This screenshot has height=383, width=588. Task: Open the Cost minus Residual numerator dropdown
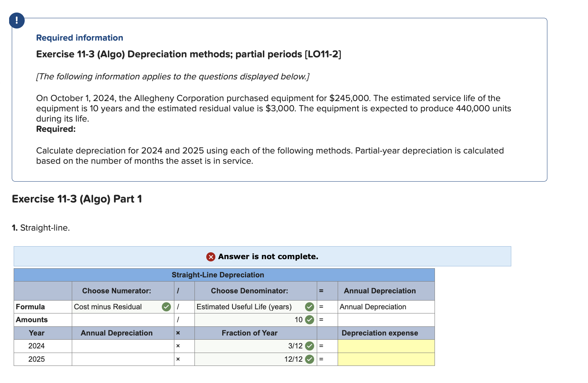(x=123, y=307)
